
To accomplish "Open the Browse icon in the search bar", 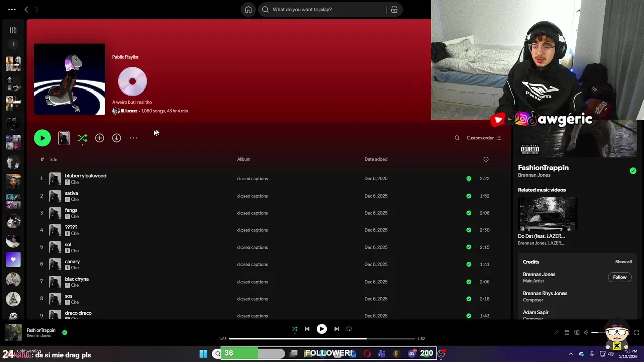I will (x=394, y=9).
